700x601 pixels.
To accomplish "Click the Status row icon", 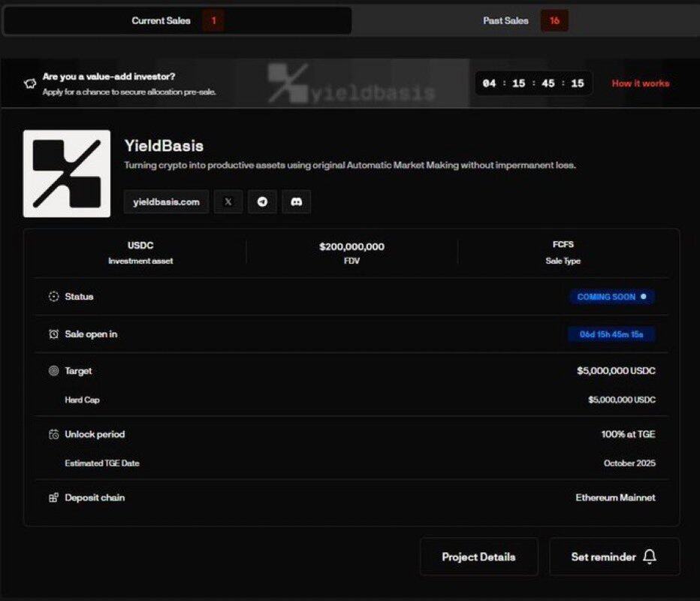I will pos(53,297).
